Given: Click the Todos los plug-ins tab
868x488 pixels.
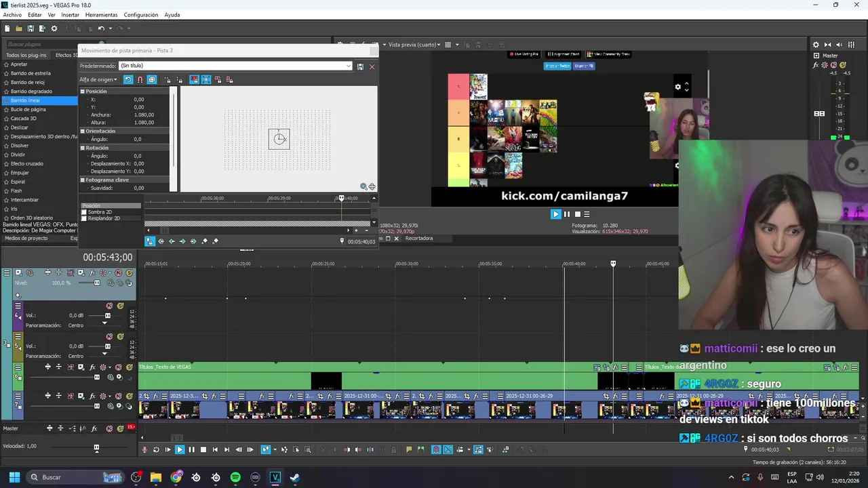Looking at the screenshot, I should [x=26, y=55].
